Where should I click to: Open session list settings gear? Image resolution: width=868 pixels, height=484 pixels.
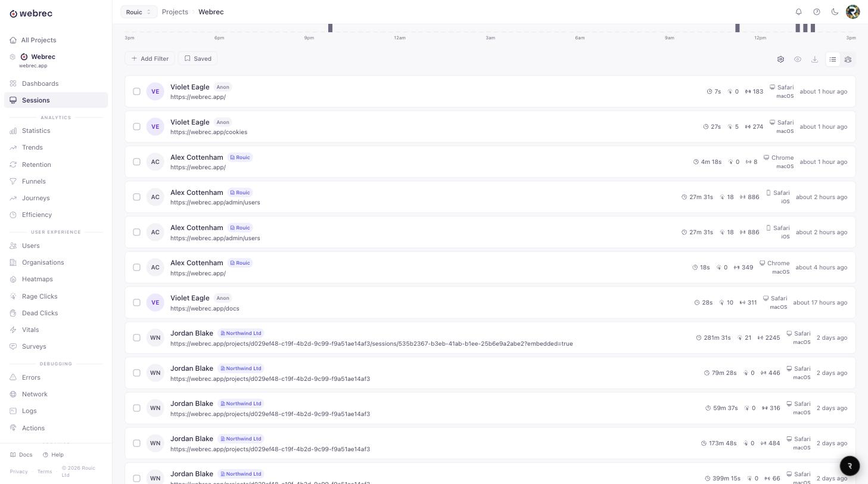[x=780, y=59]
